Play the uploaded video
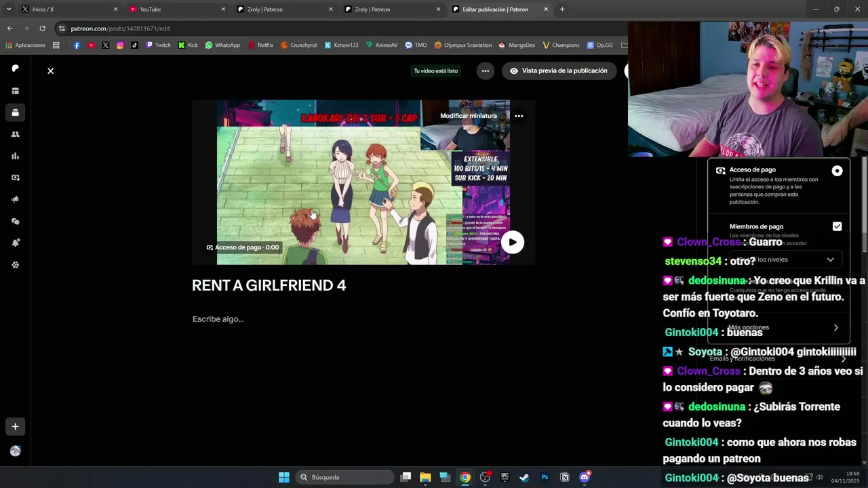The height and width of the screenshot is (488, 868). point(512,242)
